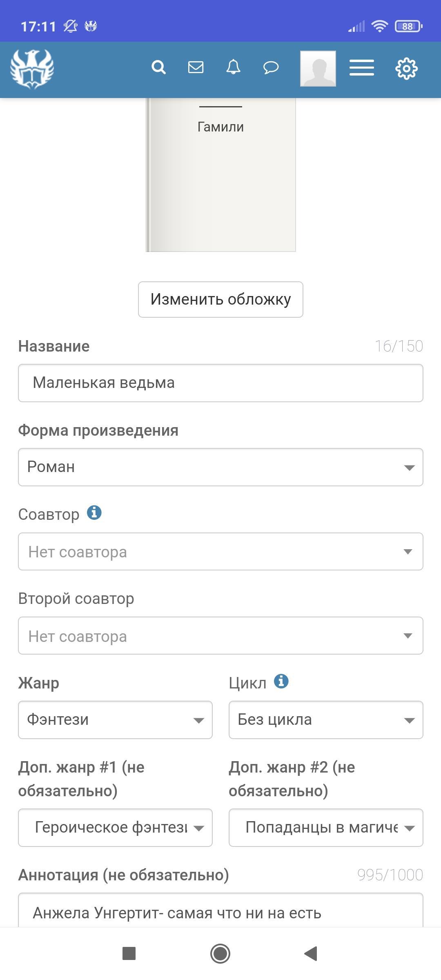441x980 pixels.
Task: Open Доп. жанр #1 Героическое фэнтези dropdown
Action: tap(115, 828)
